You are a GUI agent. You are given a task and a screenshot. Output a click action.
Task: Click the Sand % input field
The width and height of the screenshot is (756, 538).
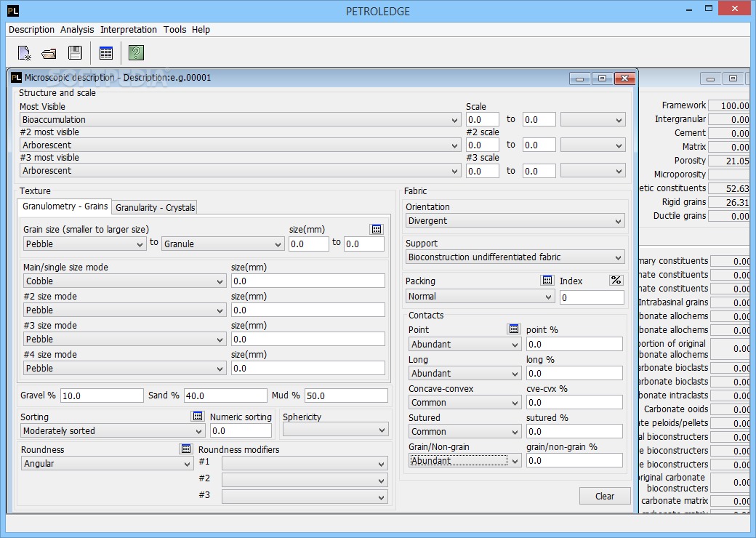(x=225, y=396)
